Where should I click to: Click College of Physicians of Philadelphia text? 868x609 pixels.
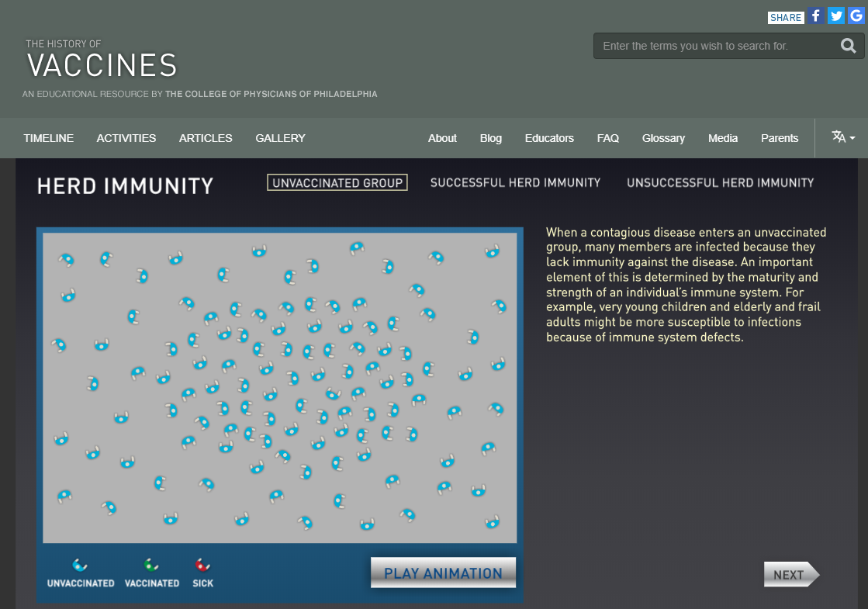pyautogui.click(x=271, y=94)
